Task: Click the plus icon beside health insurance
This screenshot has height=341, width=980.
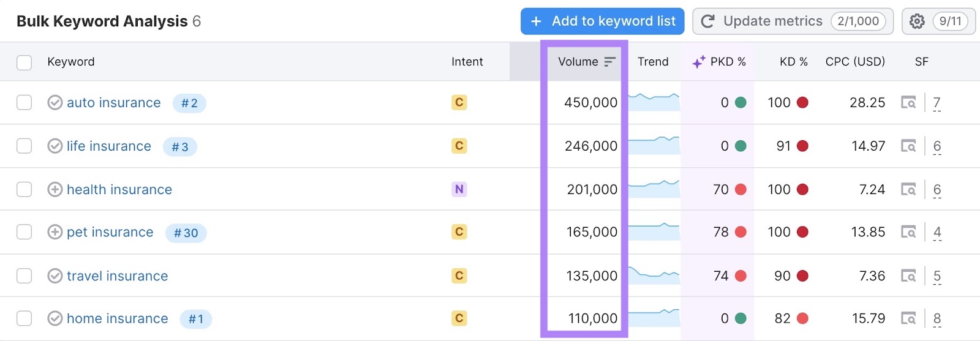Action: coord(55,190)
